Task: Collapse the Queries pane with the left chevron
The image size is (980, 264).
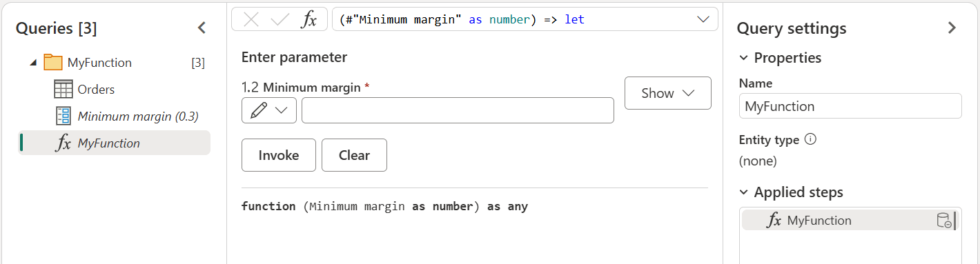Action: pos(202,28)
